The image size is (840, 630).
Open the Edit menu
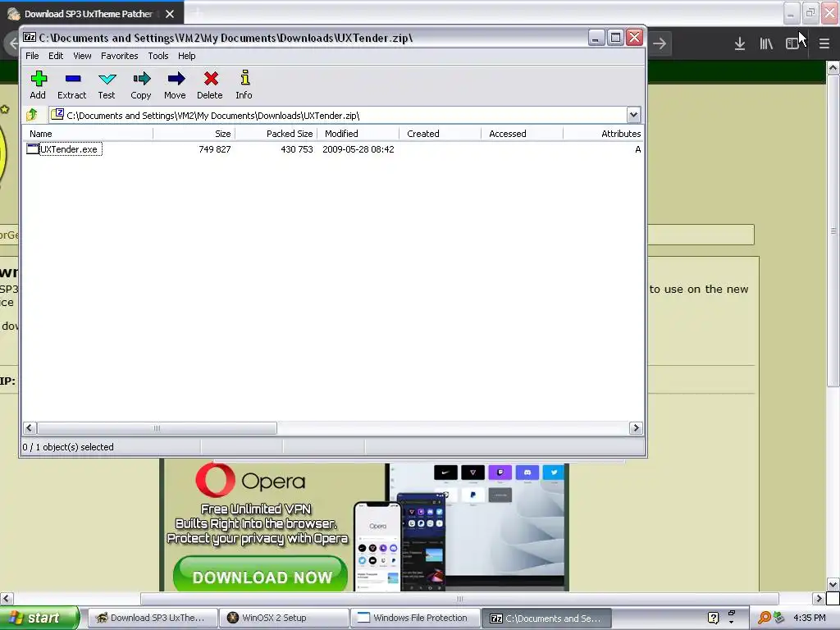(56, 56)
